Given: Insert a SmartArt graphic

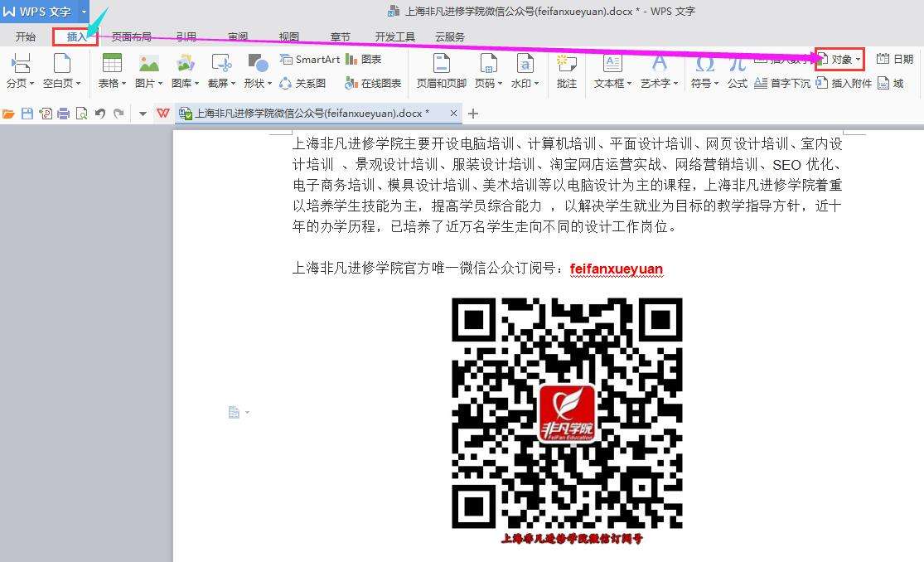Looking at the screenshot, I should point(309,59).
